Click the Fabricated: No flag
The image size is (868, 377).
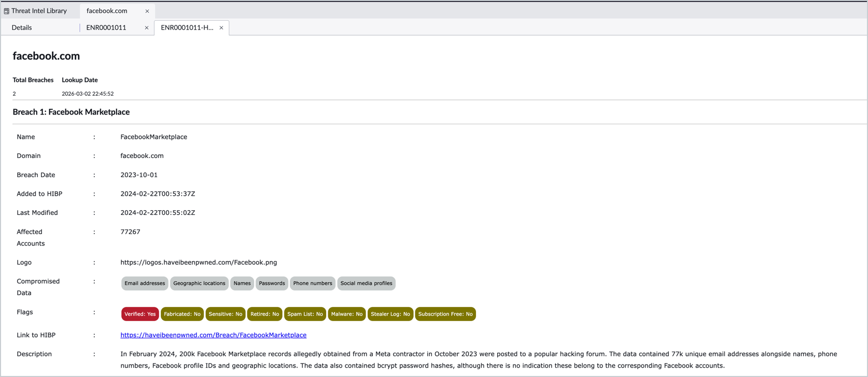pyautogui.click(x=182, y=314)
